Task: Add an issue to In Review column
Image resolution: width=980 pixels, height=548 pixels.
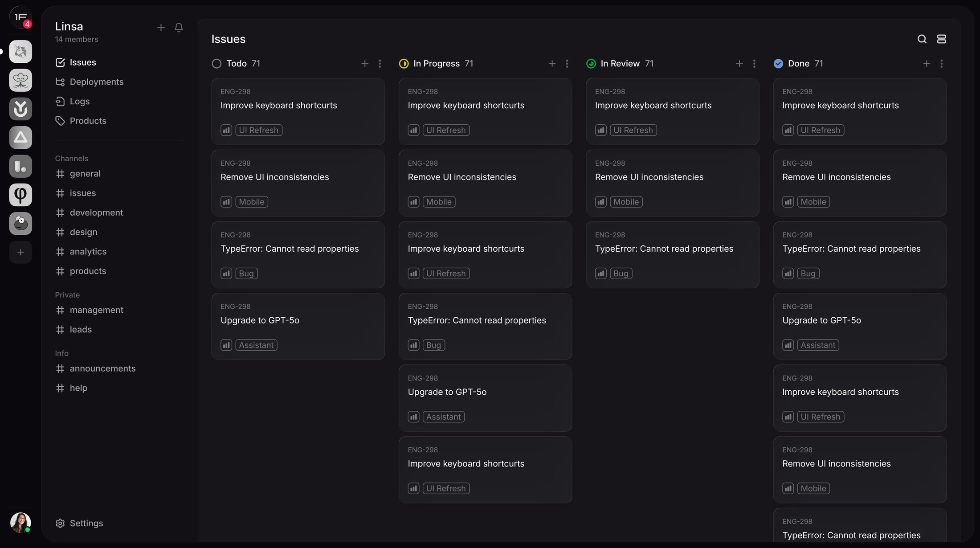Action: tap(739, 64)
